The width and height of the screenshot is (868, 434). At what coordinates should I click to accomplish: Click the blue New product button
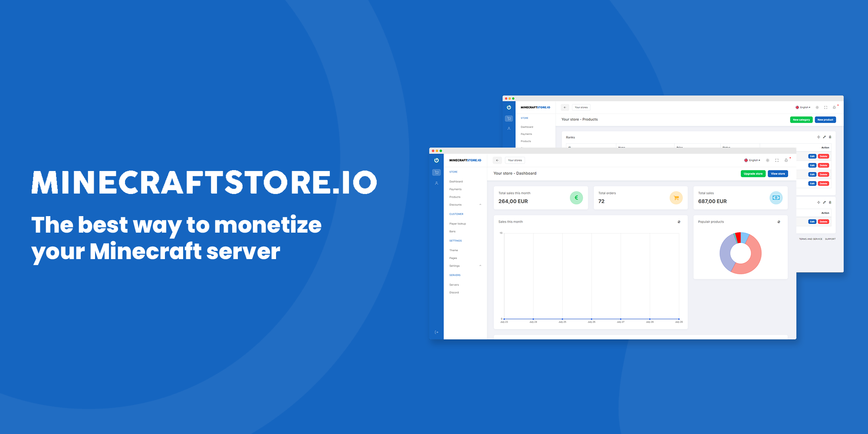tap(825, 120)
